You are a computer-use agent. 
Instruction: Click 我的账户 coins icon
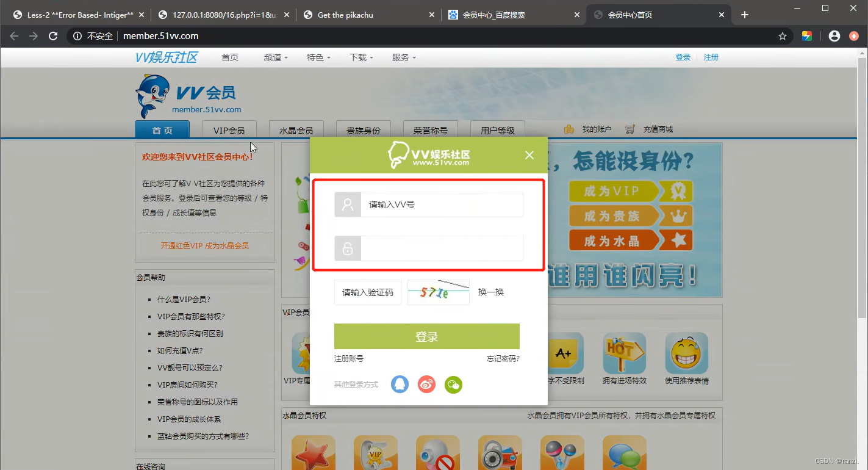569,129
